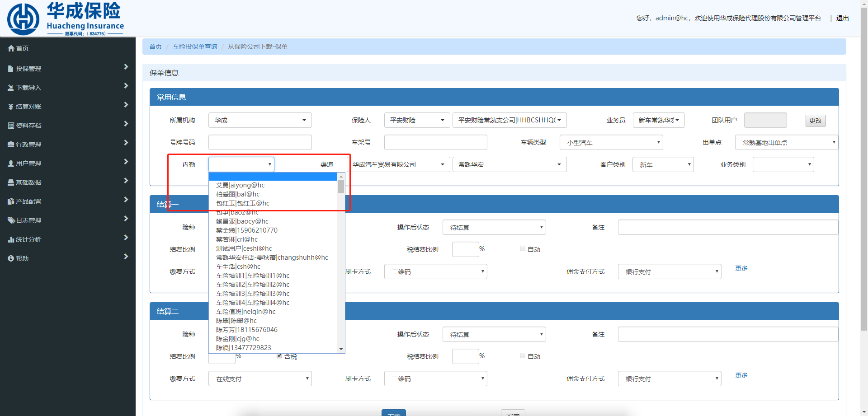Click the 下载导入 sidebar icon

pyautogui.click(x=11, y=88)
